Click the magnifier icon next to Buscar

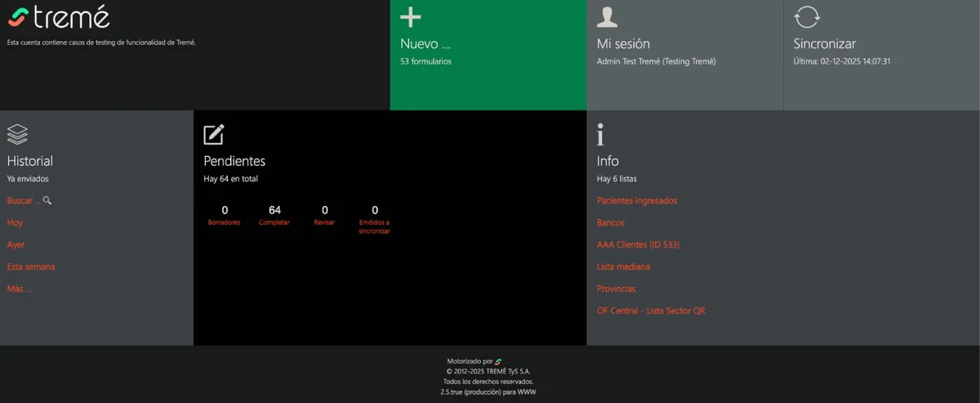[47, 200]
